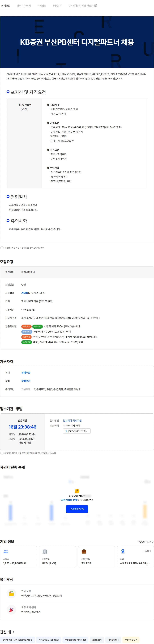154x644 pixels.
Task: Click 부산 2호선 badge for 부암역
Action: click(26, 342)
